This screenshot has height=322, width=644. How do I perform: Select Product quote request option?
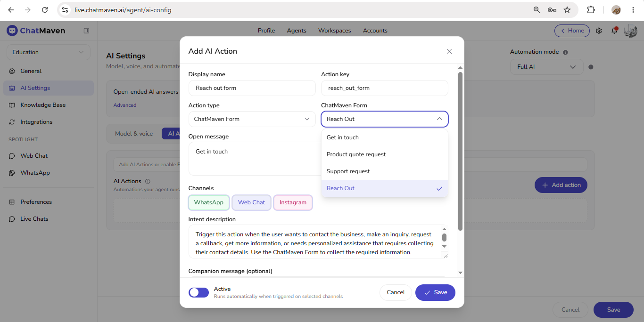[x=385, y=154]
